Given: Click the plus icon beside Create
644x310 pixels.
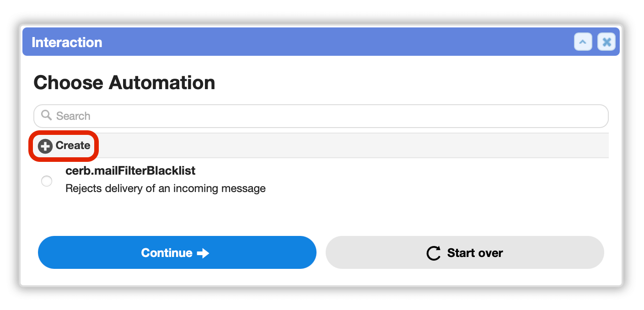Looking at the screenshot, I should tap(45, 146).
